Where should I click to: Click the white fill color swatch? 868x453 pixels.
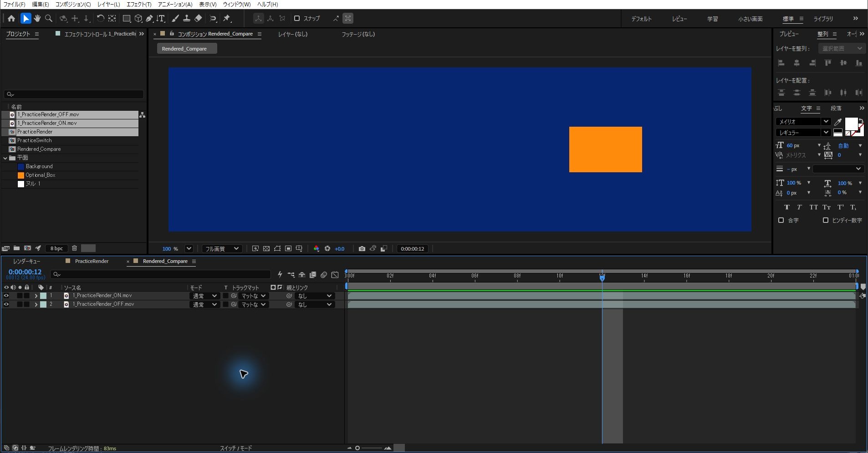click(851, 123)
